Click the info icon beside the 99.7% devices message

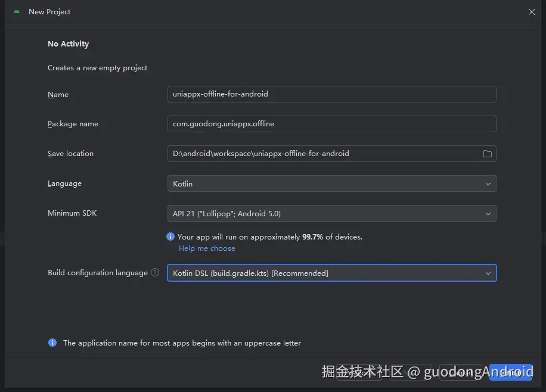[x=170, y=237]
